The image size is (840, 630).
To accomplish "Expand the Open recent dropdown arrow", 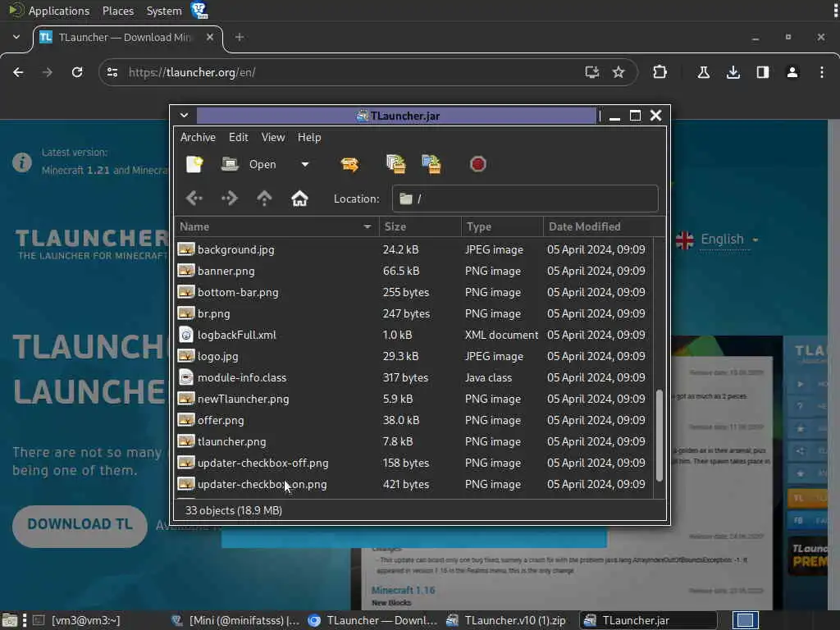I will 305,164.
